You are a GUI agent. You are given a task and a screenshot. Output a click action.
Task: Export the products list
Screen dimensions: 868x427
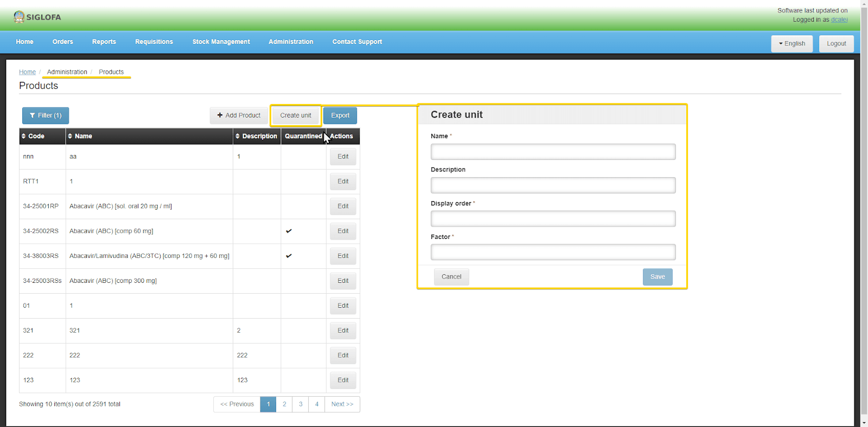pyautogui.click(x=340, y=115)
